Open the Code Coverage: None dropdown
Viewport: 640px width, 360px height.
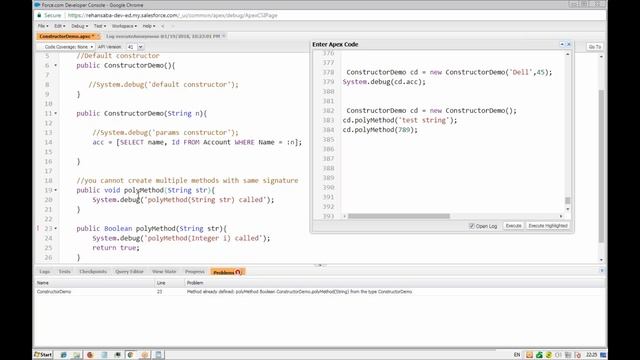(x=66, y=47)
